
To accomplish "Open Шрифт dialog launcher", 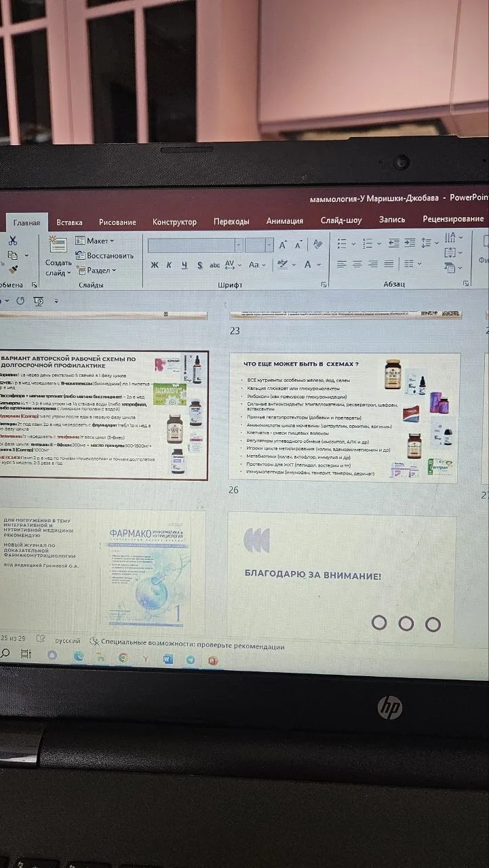I will coord(323,285).
